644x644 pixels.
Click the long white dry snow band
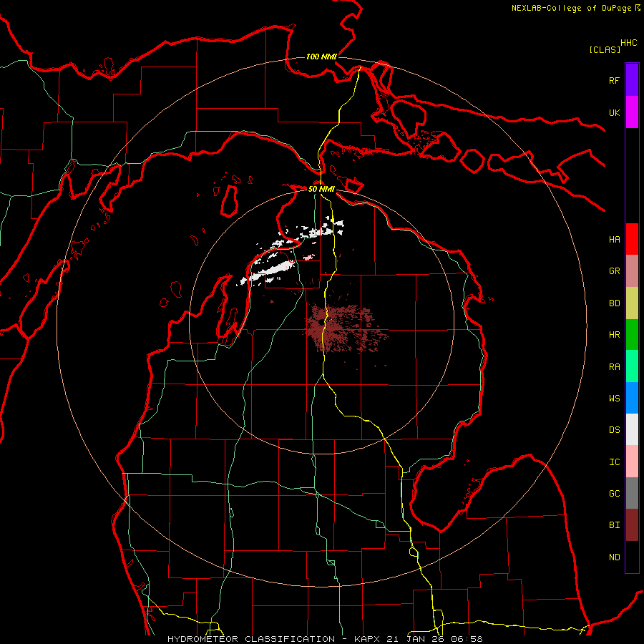pyautogui.click(x=268, y=271)
